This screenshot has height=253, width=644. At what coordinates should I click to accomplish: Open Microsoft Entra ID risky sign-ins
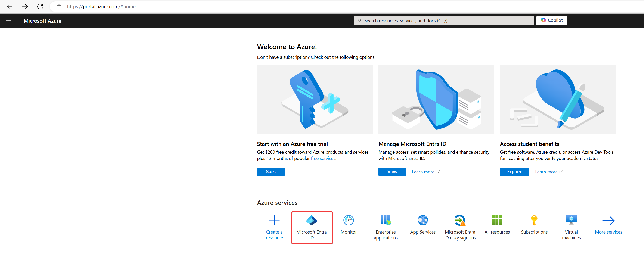[459, 220]
